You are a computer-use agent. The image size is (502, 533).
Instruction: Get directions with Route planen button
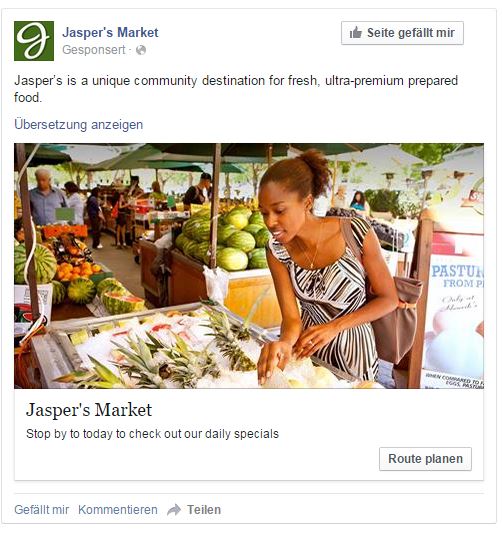(425, 459)
